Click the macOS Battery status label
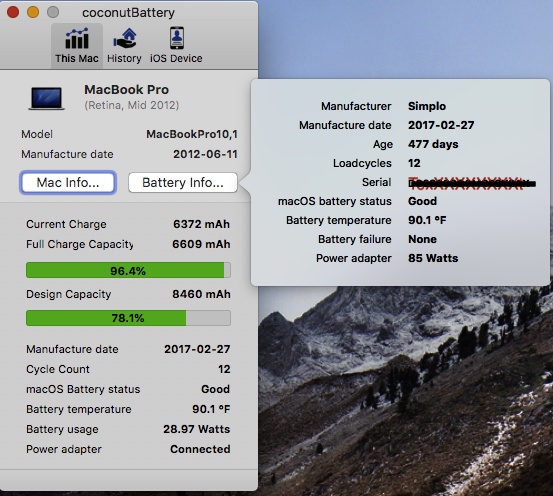553x496 pixels. [83, 389]
